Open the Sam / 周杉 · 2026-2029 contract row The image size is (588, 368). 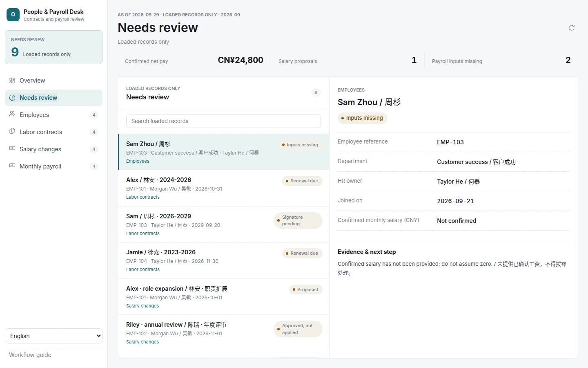coord(223,224)
